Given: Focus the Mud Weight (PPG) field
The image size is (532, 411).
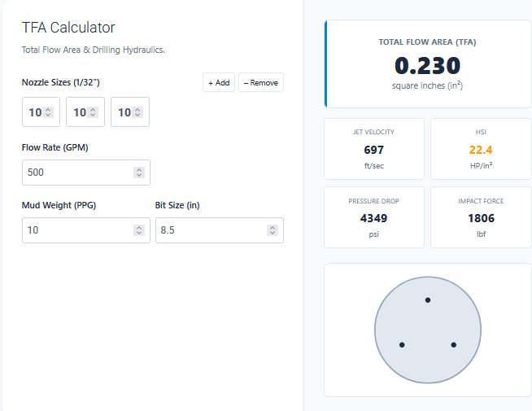Looking at the screenshot, I should pyautogui.click(x=86, y=230).
